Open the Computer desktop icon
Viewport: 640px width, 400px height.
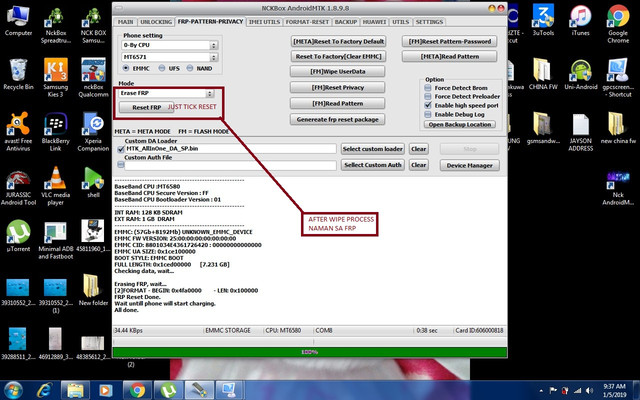18,21
